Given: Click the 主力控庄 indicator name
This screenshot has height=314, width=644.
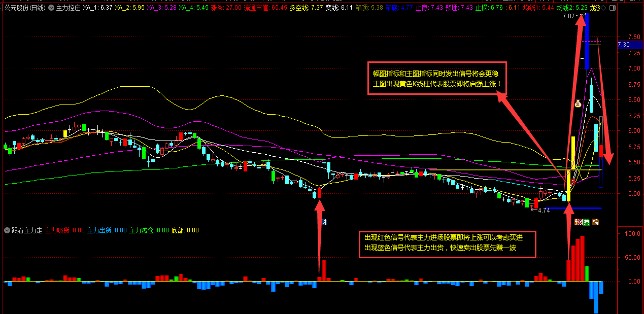Looking at the screenshot, I should [67, 8].
